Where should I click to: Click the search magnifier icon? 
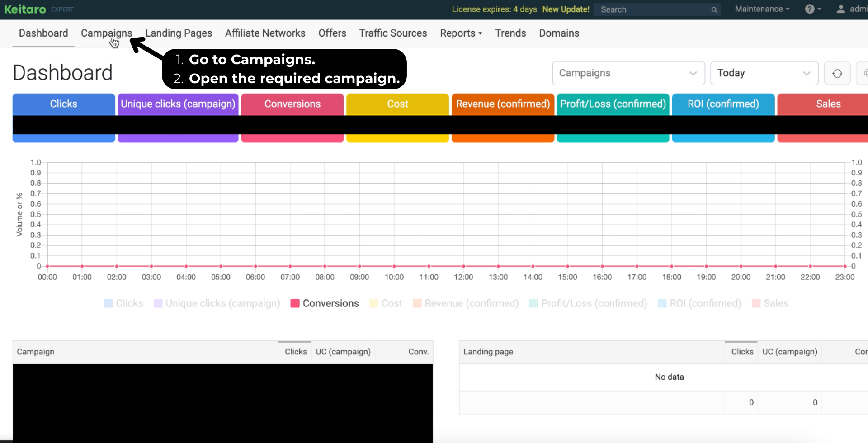714,10
